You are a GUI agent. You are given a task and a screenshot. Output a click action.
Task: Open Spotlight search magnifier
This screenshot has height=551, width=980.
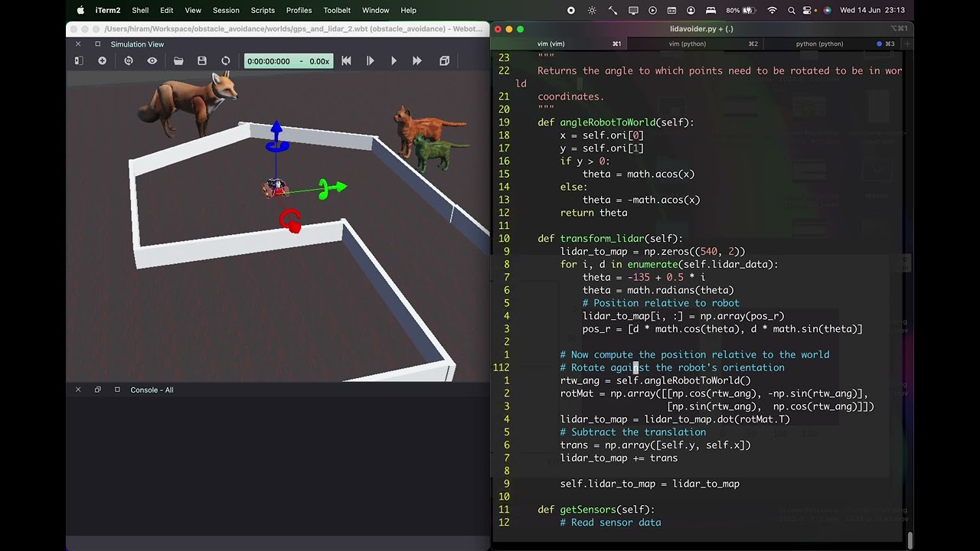coord(792,10)
